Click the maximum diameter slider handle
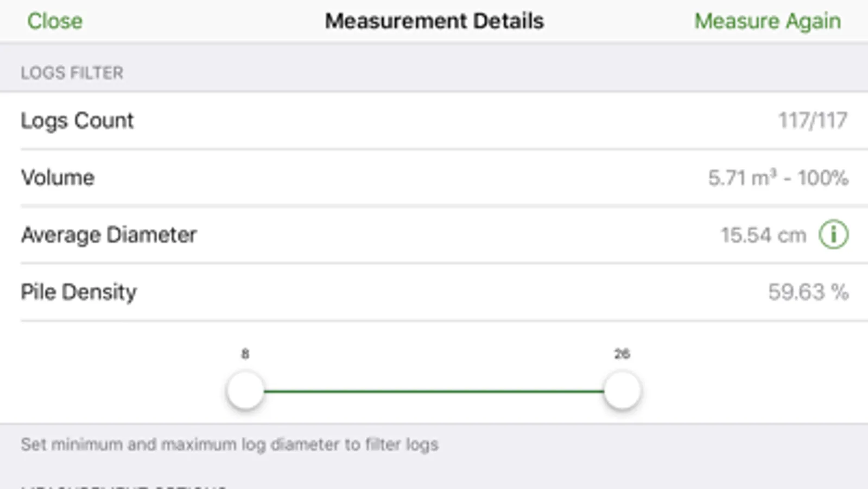 pyautogui.click(x=622, y=391)
